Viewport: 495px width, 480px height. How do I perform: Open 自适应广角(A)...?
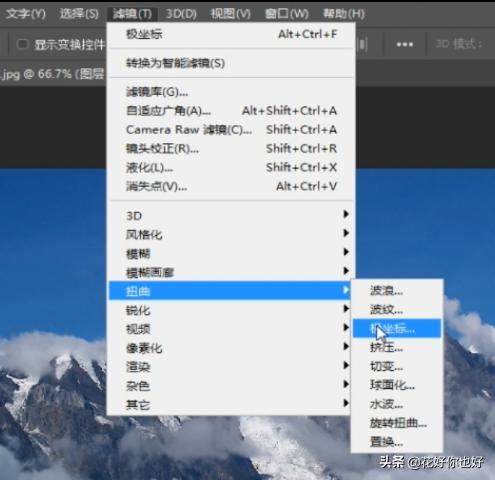[x=232, y=111]
